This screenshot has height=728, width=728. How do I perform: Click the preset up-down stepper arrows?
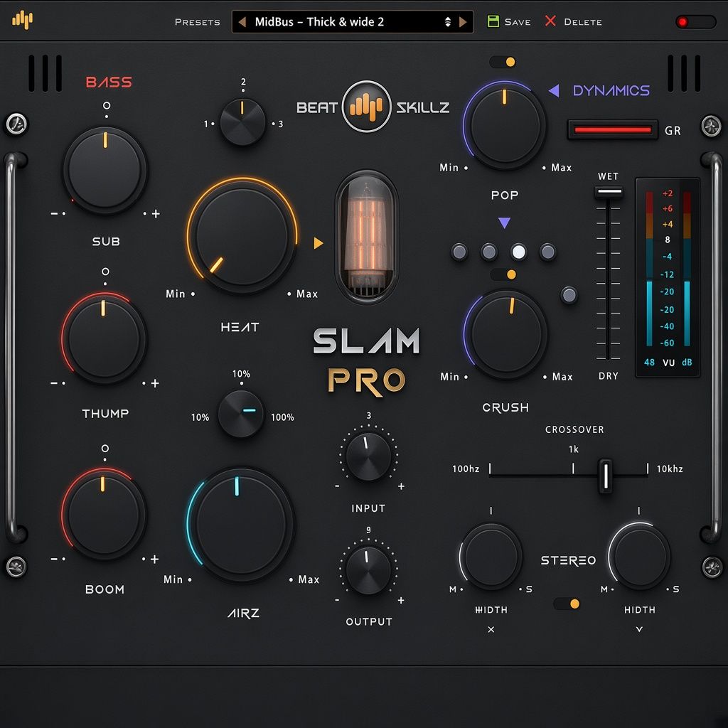448,22
